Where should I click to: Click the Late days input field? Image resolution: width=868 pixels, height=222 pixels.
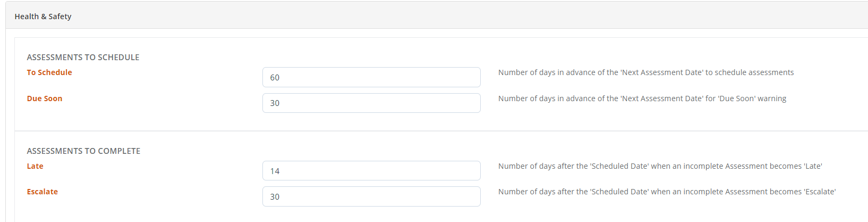click(371, 171)
